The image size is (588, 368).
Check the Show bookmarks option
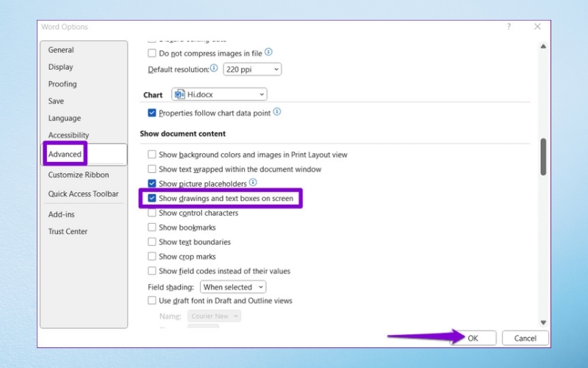152,227
